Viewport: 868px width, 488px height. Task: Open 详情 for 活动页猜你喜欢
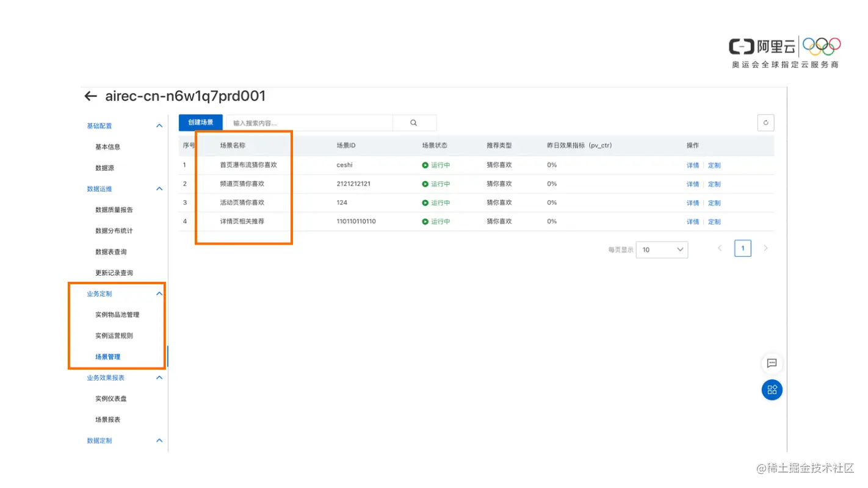click(693, 203)
